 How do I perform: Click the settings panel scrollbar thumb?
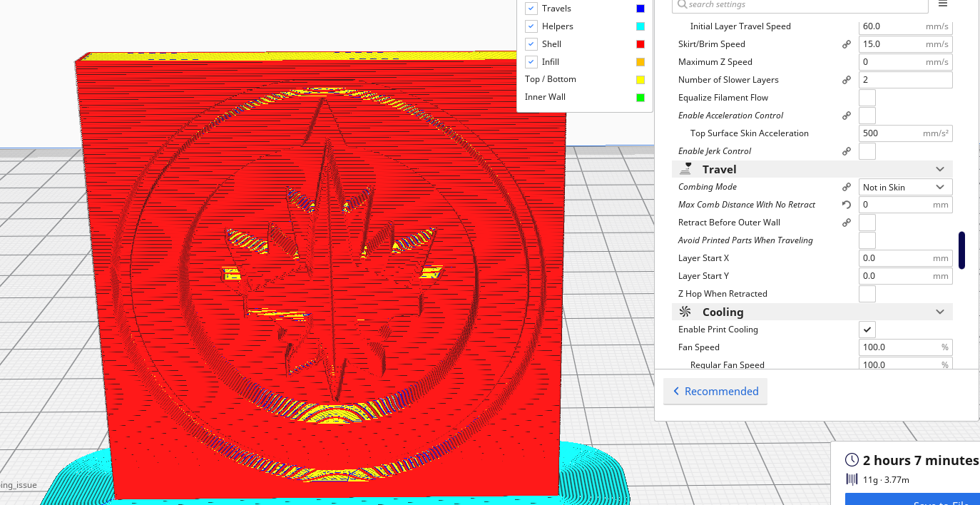tap(961, 250)
